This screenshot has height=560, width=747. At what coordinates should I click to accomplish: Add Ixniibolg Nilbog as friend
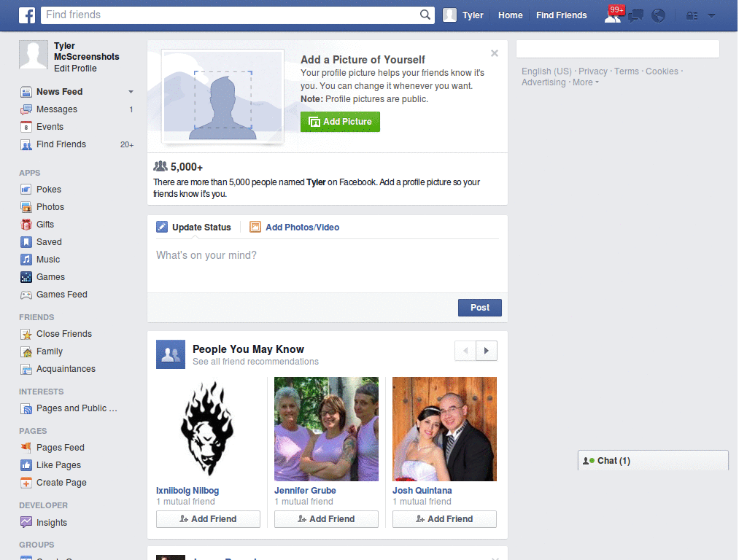208,519
